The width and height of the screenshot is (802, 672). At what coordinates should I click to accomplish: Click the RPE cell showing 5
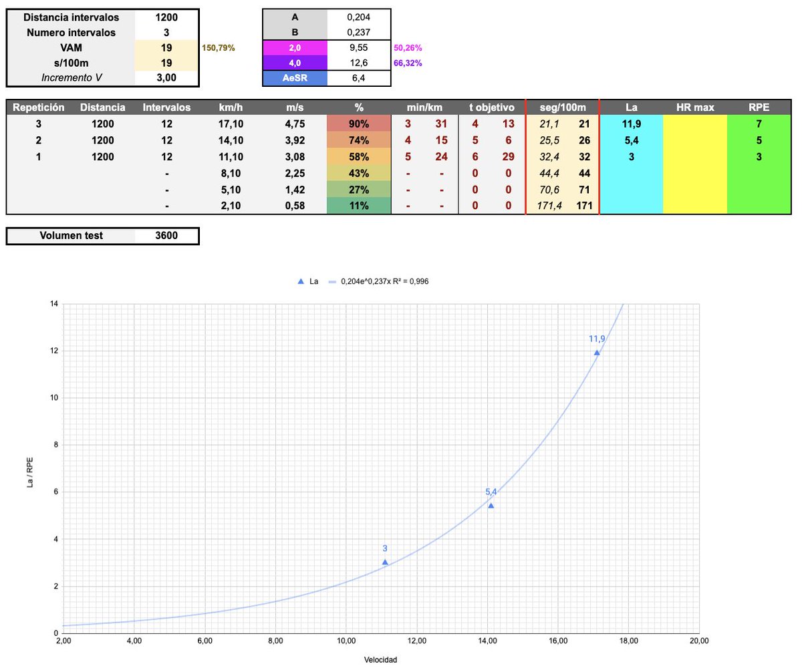click(759, 140)
